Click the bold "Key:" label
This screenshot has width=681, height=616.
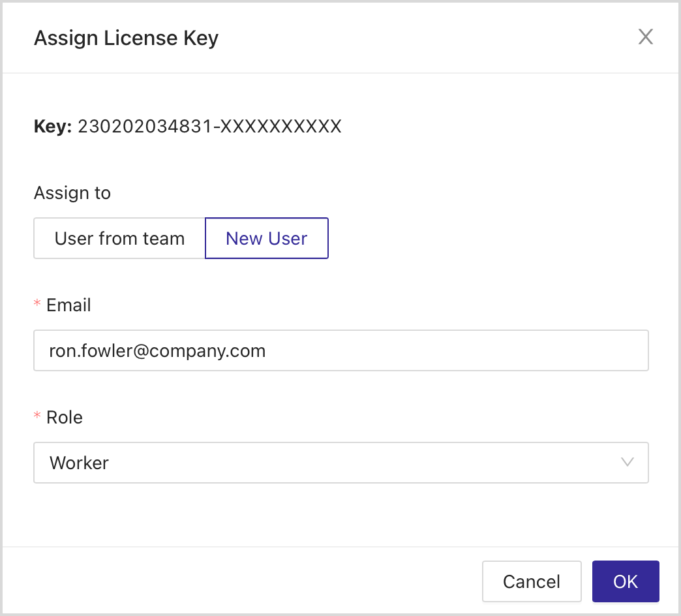pyautogui.click(x=52, y=126)
